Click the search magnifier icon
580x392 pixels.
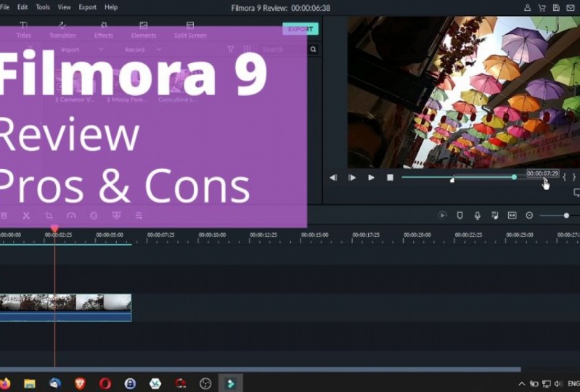pos(314,49)
